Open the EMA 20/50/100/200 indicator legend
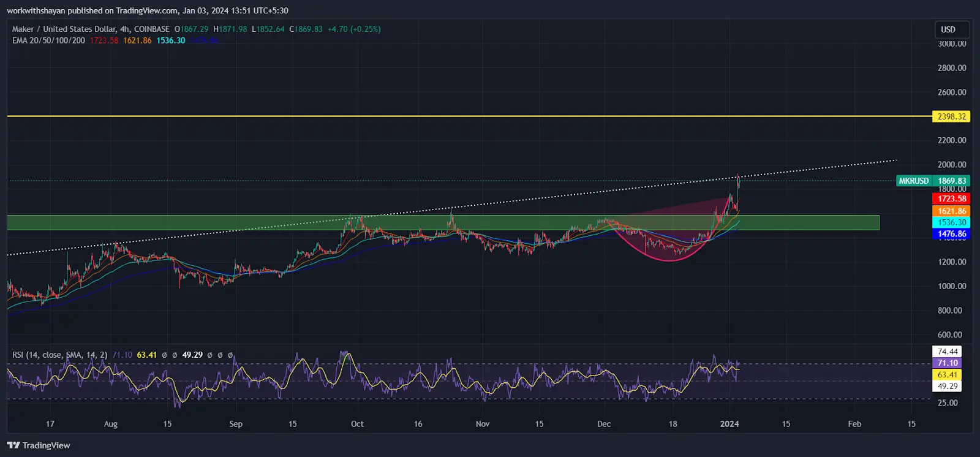The height and width of the screenshot is (457, 980). tap(48, 40)
